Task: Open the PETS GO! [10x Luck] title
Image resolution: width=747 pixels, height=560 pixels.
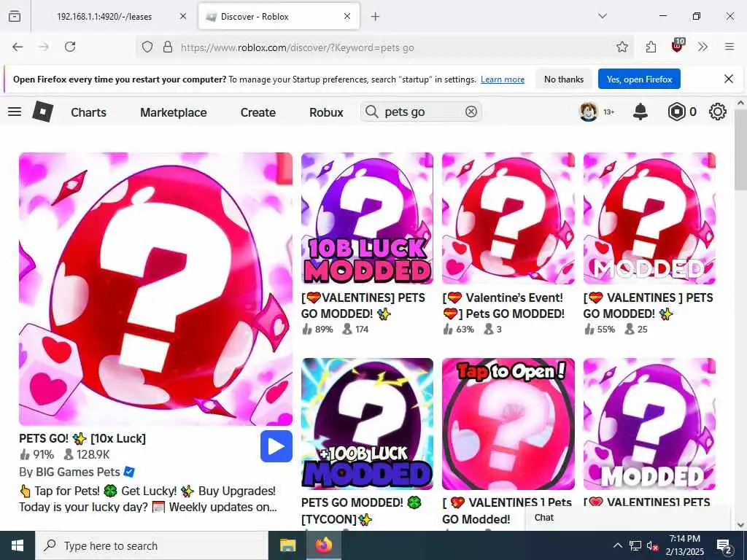Action: click(82, 438)
